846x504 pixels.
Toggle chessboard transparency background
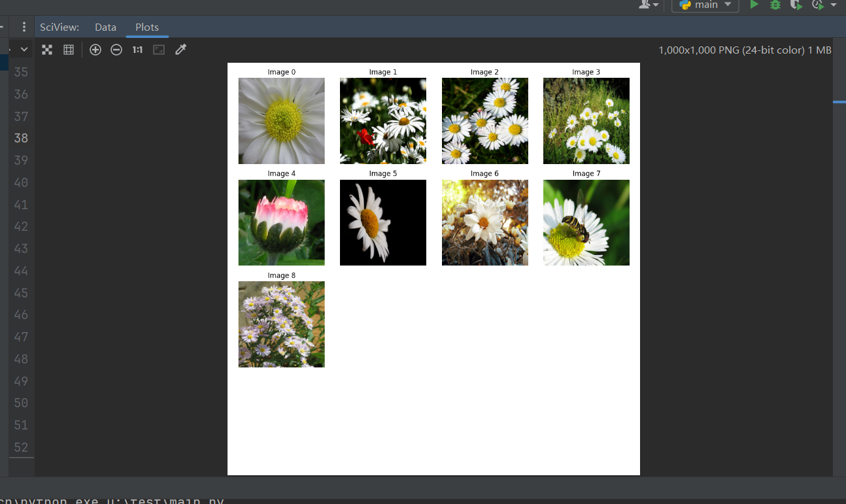[47, 50]
